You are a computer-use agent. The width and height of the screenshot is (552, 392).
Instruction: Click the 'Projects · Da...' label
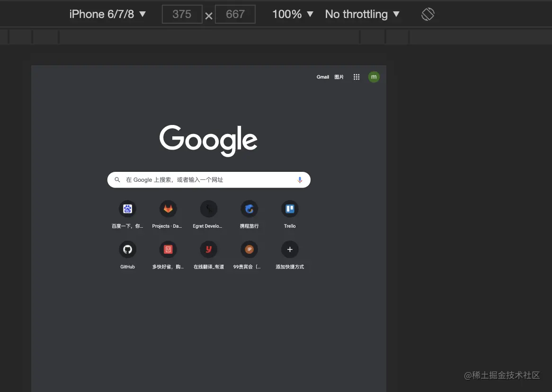click(x=167, y=226)
